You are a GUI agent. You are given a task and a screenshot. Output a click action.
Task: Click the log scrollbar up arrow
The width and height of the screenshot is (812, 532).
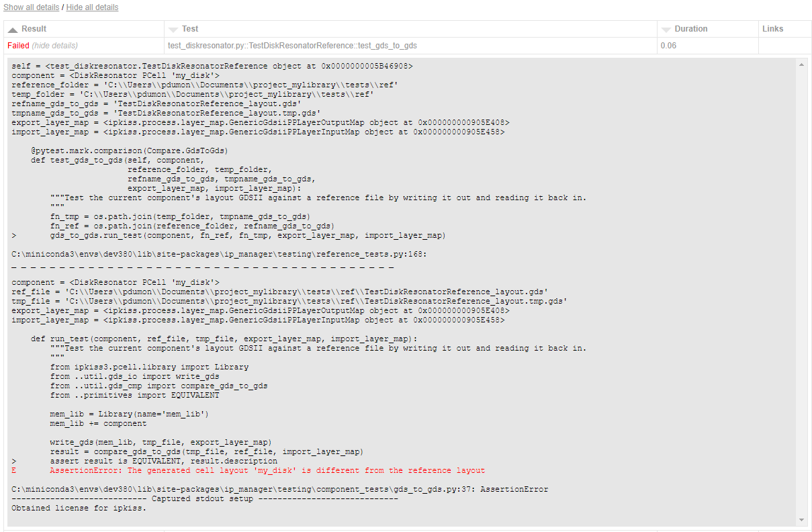801,64
